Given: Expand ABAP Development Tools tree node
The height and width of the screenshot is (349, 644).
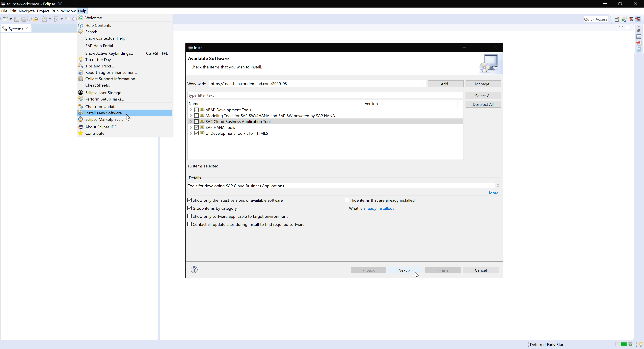Looking at the screenshot, I should tap(191, 110).
